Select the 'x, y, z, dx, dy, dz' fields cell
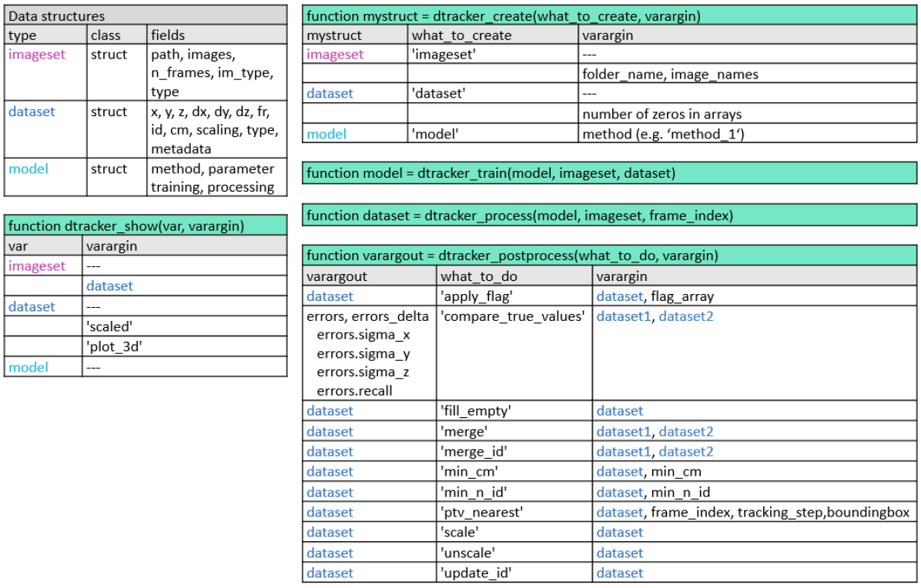The image size is (921, 588). (x=216, y=130)
